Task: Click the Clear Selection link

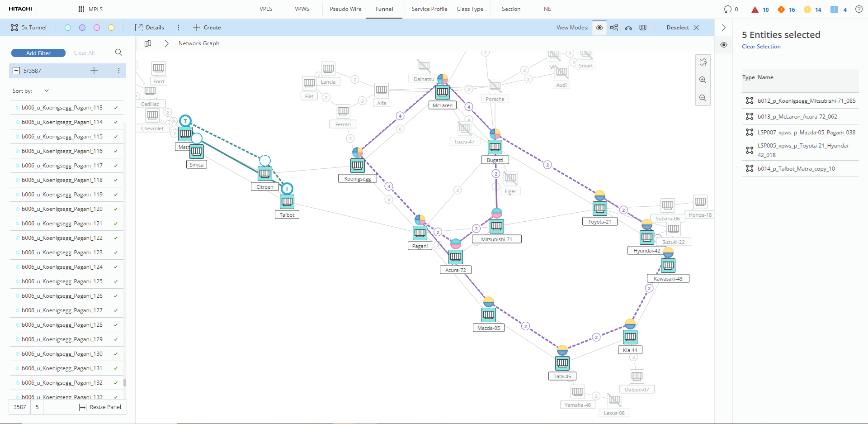Action: (x=761, y=47)
